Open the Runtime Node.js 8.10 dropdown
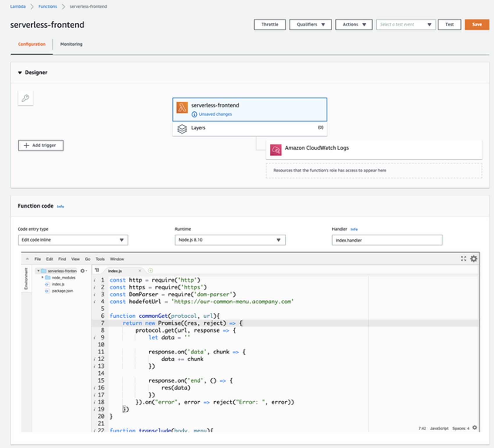Viewport: 494px width, 448px height. click(230, 240)
